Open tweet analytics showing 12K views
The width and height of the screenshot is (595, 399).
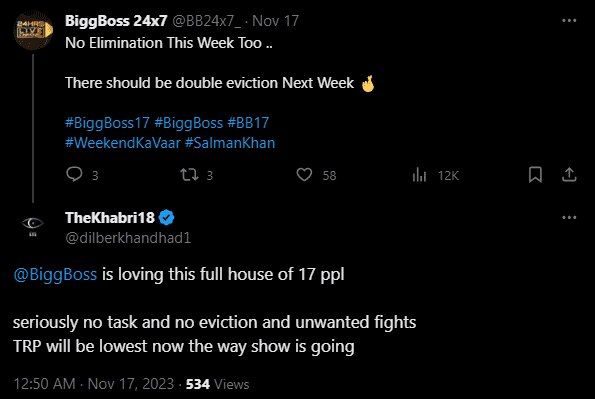pos(419,175)
